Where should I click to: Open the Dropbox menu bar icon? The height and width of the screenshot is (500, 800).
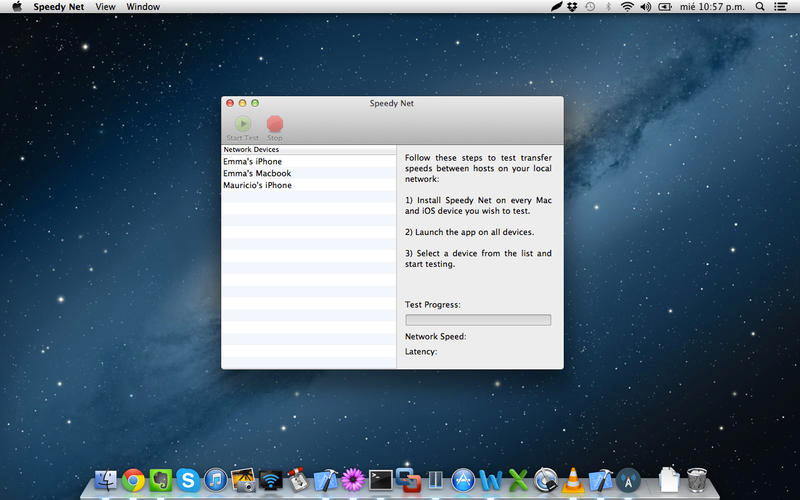tap(572, 7)
